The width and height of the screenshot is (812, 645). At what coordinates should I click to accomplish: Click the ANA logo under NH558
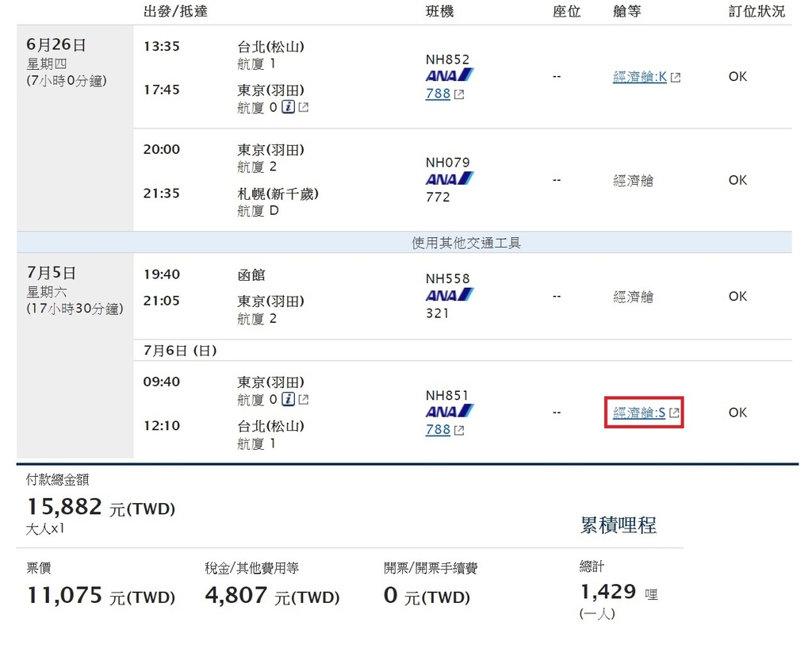pyautogui.click(x=450, y=295)
